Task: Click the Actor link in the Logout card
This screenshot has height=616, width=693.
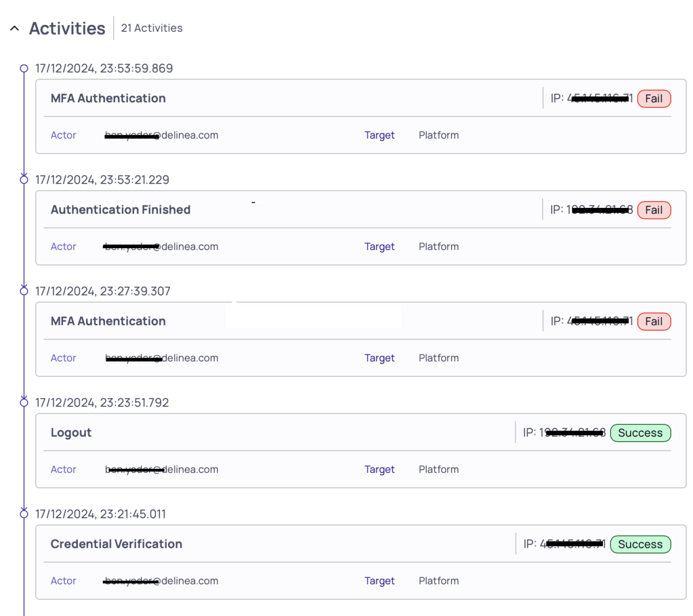Action: [x=64, y=469]
